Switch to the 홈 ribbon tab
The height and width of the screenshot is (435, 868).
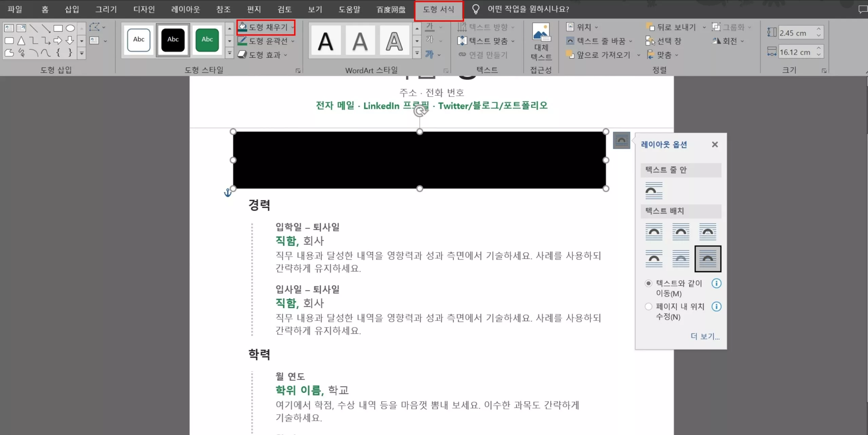pos(44,9)
